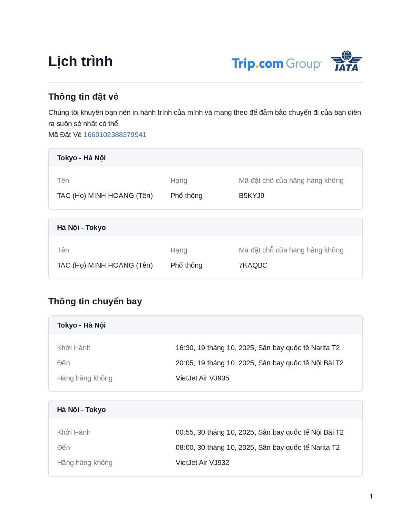Click the Hà Nội - Tokyo flight details header
The width and height of the screenshot is (411, 532).
click(x=81, y=410)
